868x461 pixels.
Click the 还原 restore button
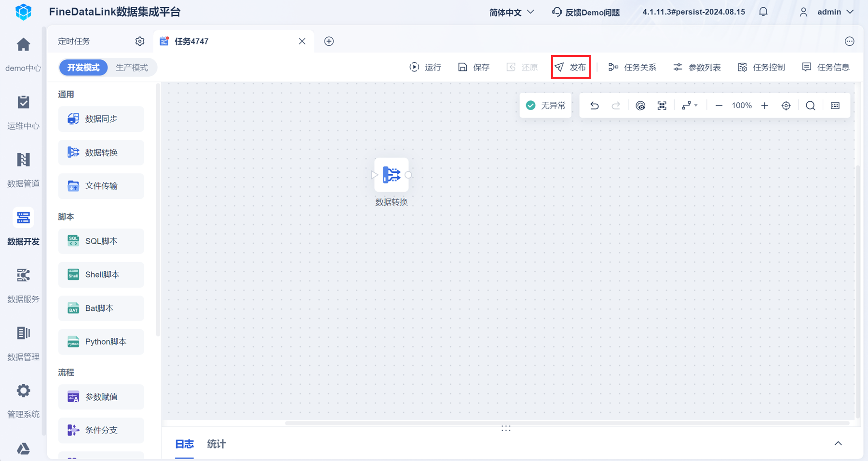click(x=522, y=67)
